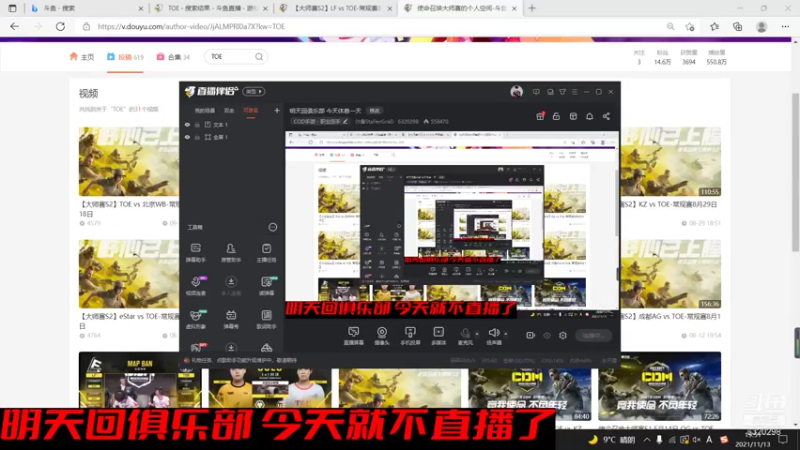Viewport: 800px width, 450px height.
Task: Open the 歌词助手 tool icon
Action: tap(266, 319)
